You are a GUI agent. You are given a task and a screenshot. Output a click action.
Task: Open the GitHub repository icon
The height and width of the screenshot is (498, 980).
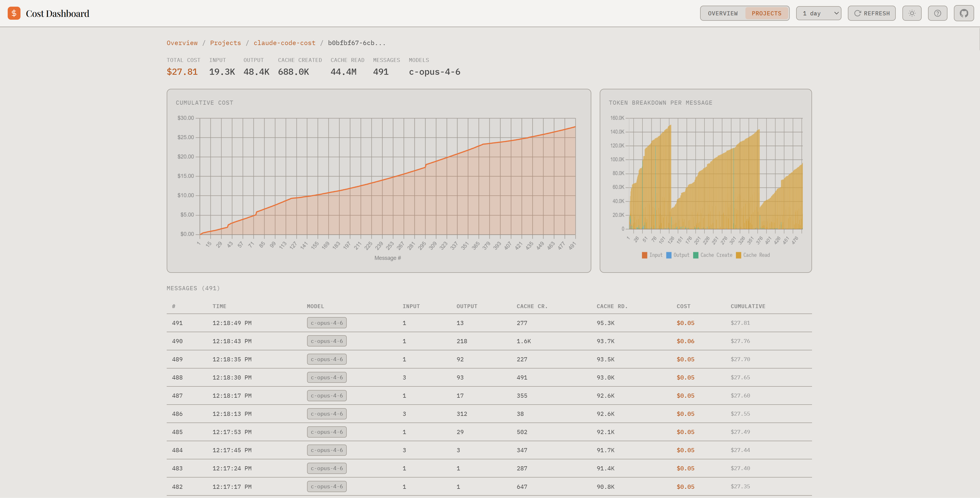[964, 13]
